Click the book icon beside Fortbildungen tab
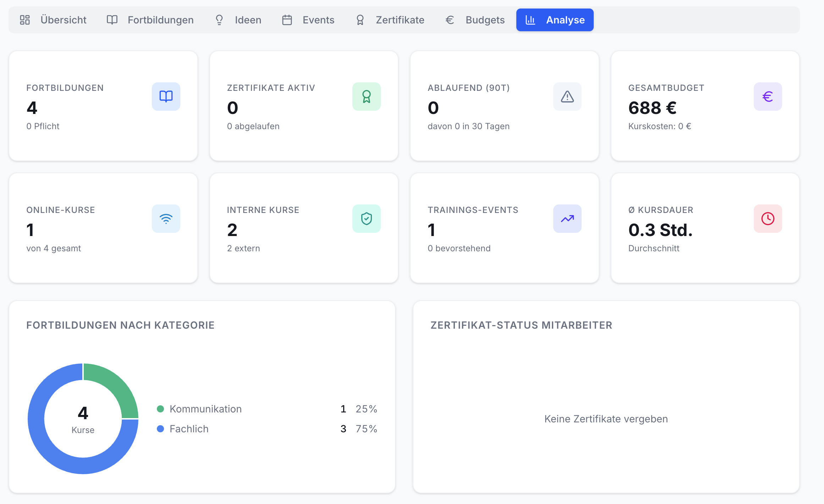 tap(112, 20)
